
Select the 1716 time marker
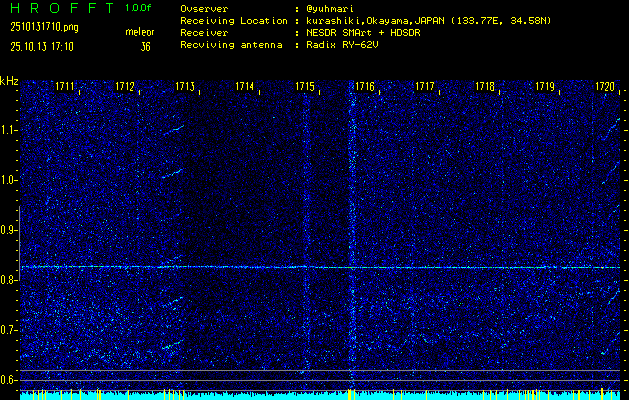(x=365, y=88)
